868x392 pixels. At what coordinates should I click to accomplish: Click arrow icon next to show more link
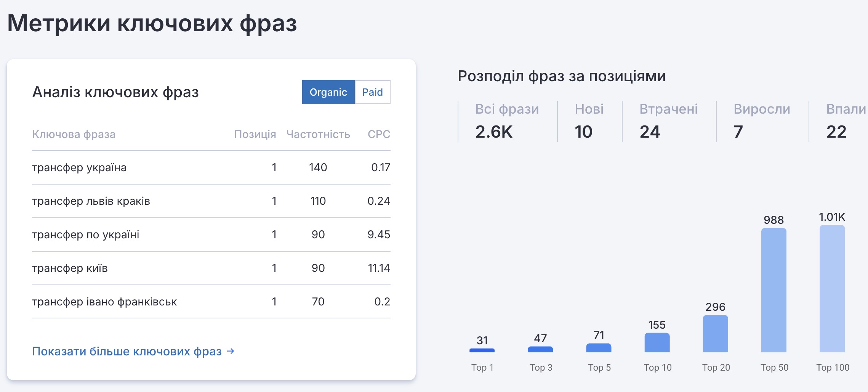pos(231,351)
